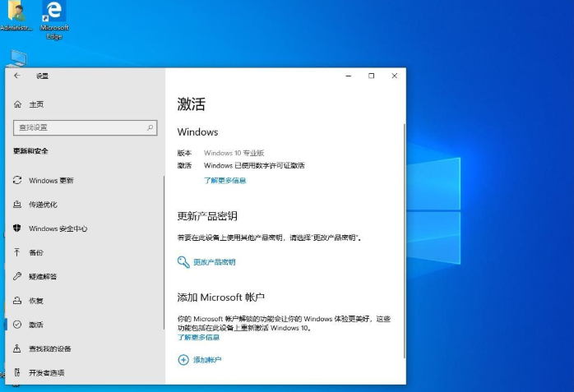Select the 激活 checkmark circle icon
Image resolution: width=574 pixels, height=392 pixels.
pyautogui.click(x=17, y=325)
